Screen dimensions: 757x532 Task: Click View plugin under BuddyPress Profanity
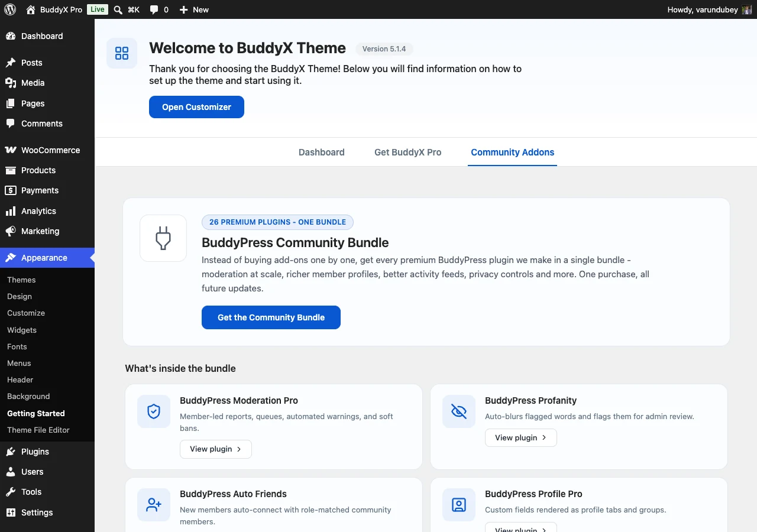tap(521, 438)
